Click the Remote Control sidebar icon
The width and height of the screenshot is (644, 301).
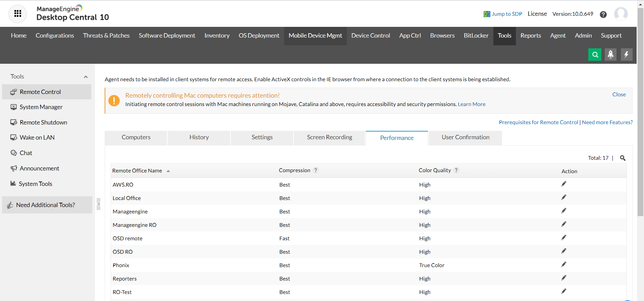[x=13, y=92]
